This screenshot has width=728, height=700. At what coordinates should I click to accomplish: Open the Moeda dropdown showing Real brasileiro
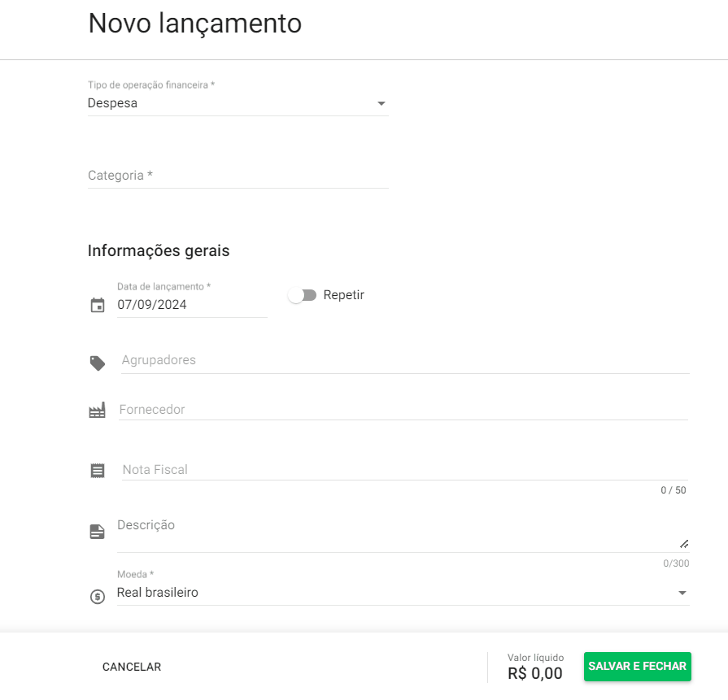[682, 593]
